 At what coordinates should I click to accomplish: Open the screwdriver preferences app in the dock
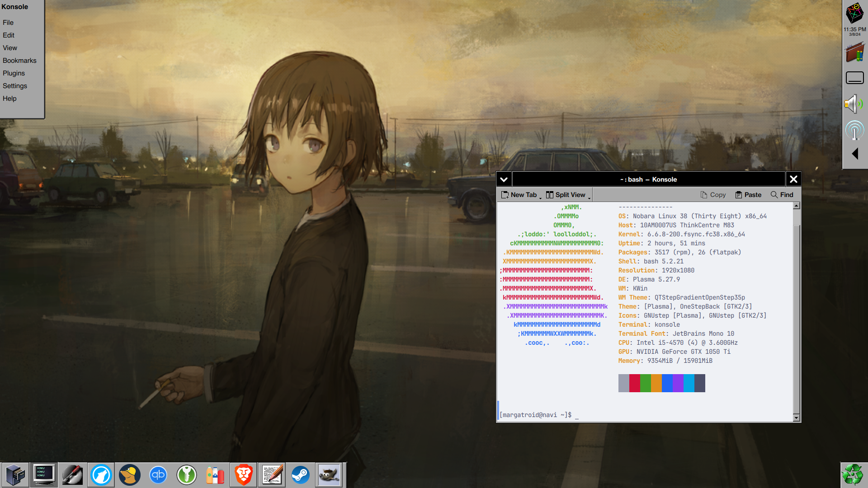72,475
